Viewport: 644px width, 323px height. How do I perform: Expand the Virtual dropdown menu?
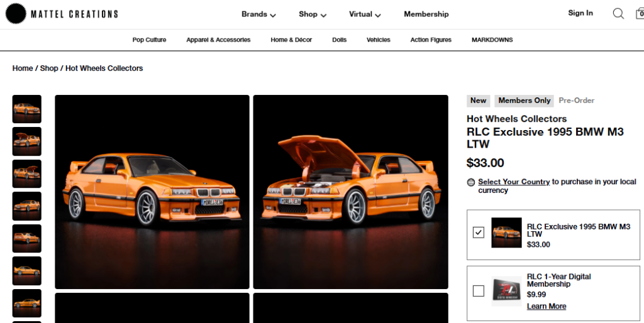pos(365,14)
